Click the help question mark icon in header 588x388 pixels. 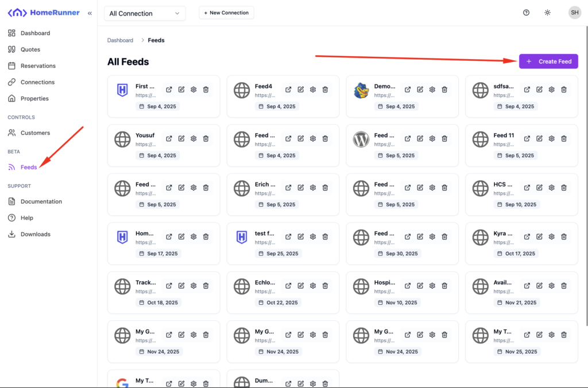526,13
